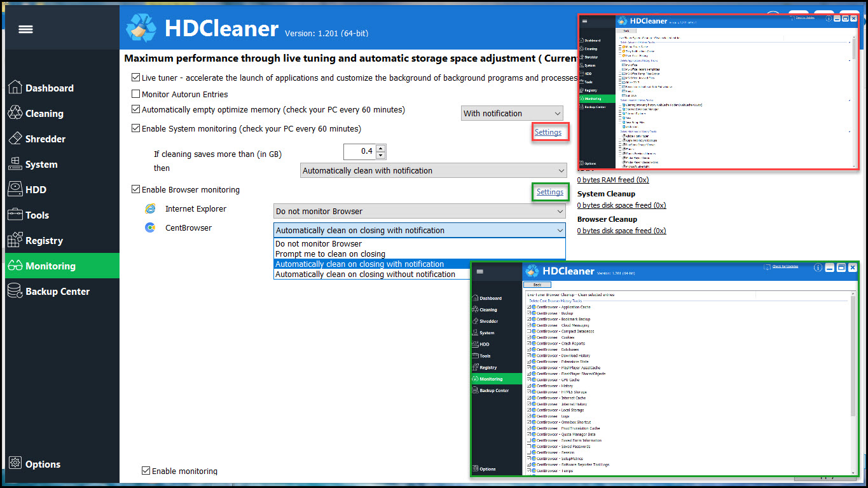Click the Monitoring glasses icon in the main sidebar
Viewport: 868px width, 488px height.
pyautogui.click(x=15, y=266)
